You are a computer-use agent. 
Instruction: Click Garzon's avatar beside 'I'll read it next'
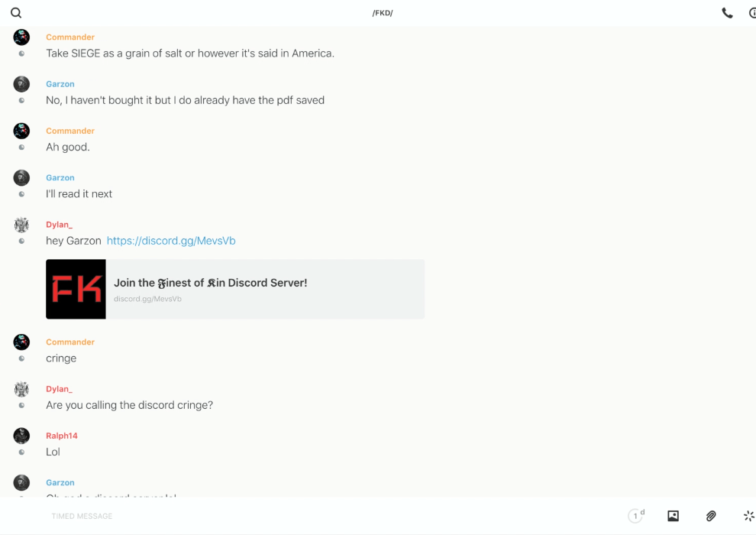coord(21,177)
